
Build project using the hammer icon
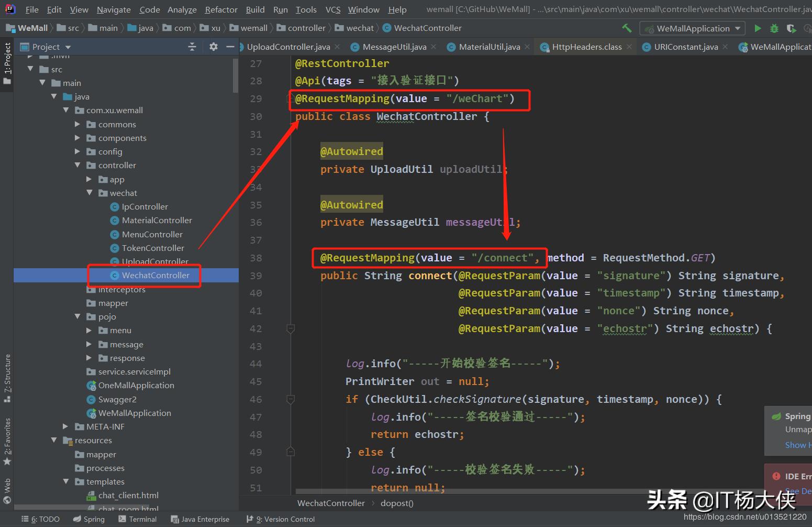(627, 28)
